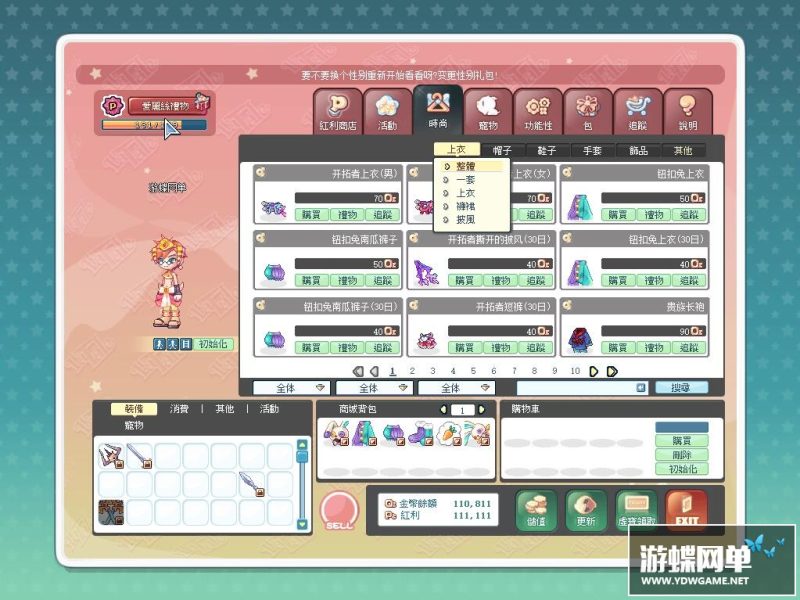Click 追蹤 for 贵族长袍
Viewport: 800px width, 600px height.
[x=689, y=347]
